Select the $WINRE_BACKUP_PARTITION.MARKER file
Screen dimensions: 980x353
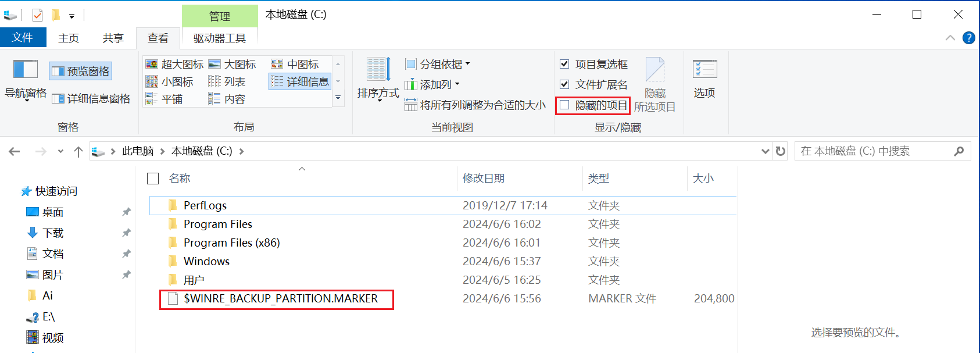280,299
